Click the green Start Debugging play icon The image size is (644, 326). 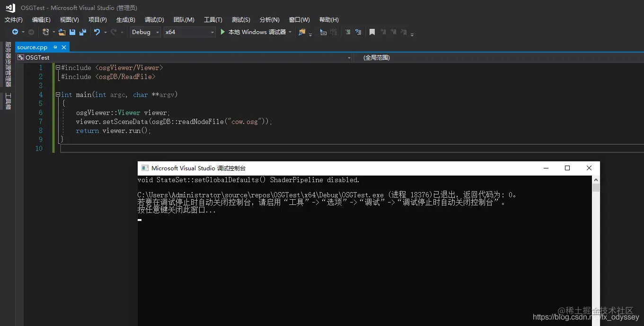coord(223,32)
